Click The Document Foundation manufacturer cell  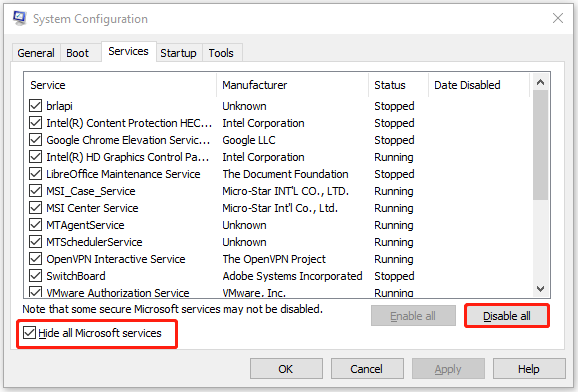(285, 174)
